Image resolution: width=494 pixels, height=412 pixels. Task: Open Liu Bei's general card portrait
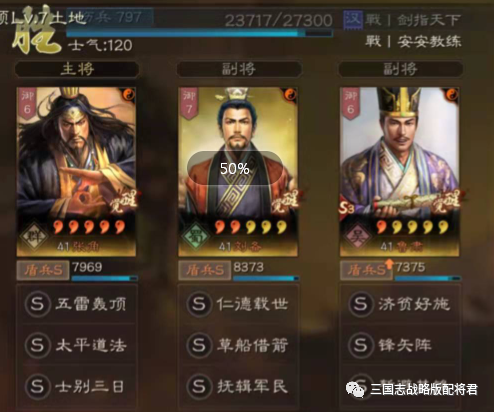tap(238, 172)
